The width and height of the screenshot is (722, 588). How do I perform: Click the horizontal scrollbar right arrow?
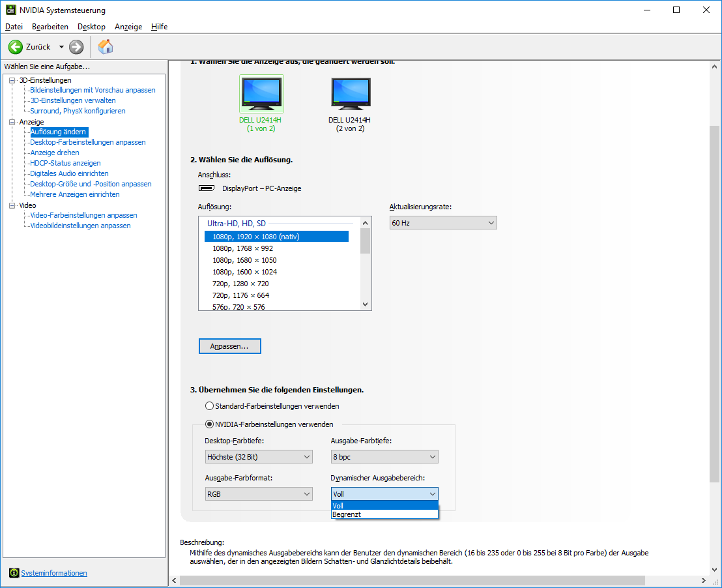[x=704, y=581]
